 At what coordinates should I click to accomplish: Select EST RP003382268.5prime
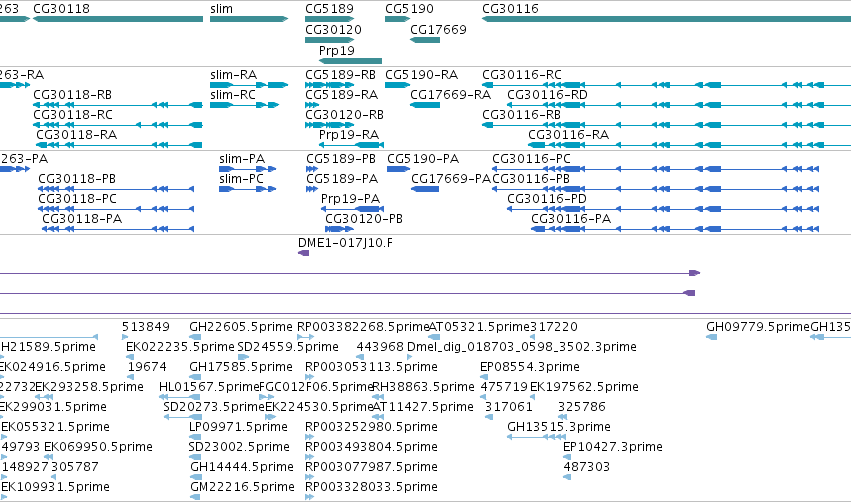point(363,327)
